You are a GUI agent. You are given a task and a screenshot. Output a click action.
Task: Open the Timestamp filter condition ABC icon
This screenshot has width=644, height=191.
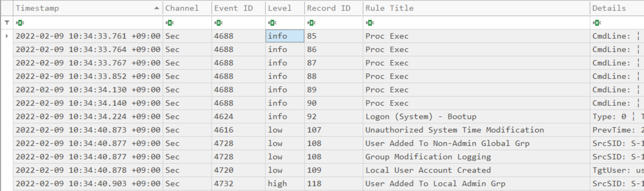pos(20,23)
